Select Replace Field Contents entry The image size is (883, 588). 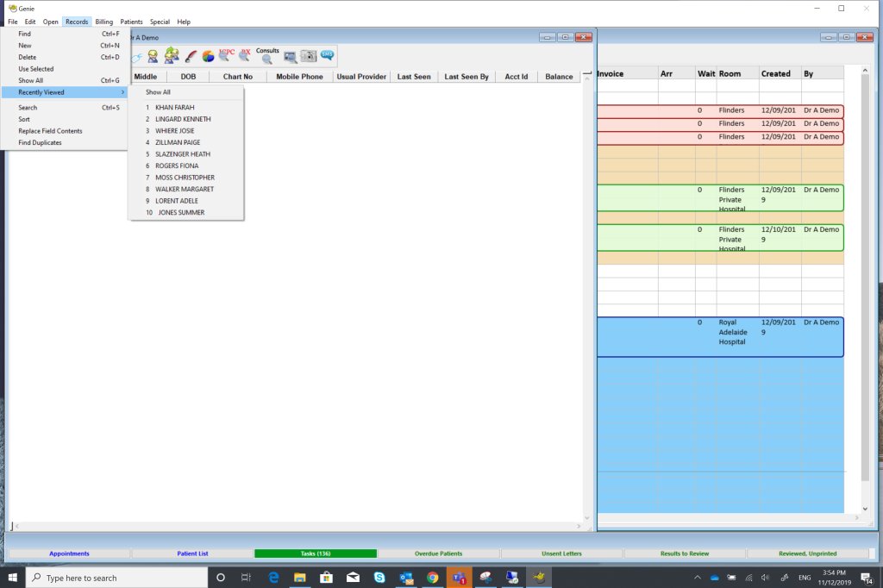pos(65,131)
